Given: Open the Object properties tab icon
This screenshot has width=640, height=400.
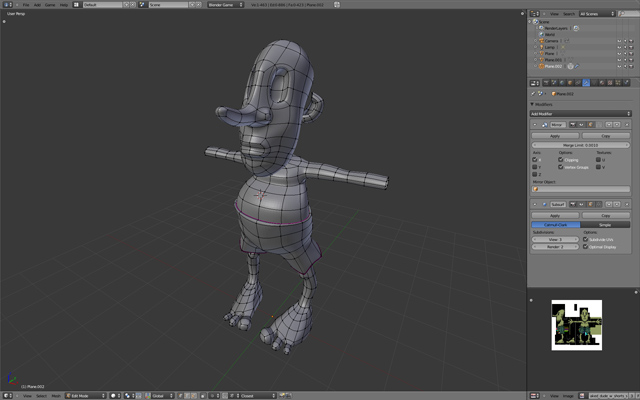Looking at the screenshot, I should pos(571,83).
